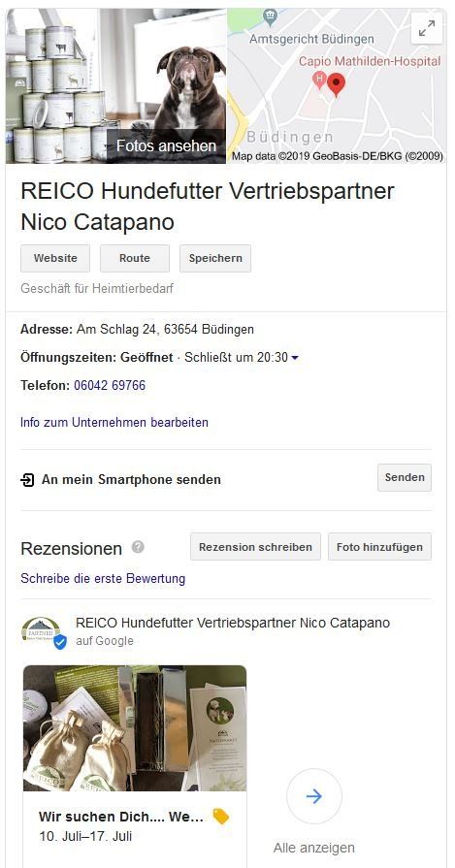Click the send-to-smartphone icon
455x868 pixels.
click(x=27, y=479)
